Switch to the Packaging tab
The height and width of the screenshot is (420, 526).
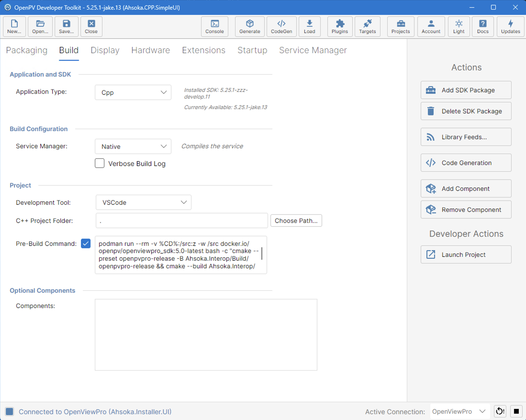pos(27,50)
